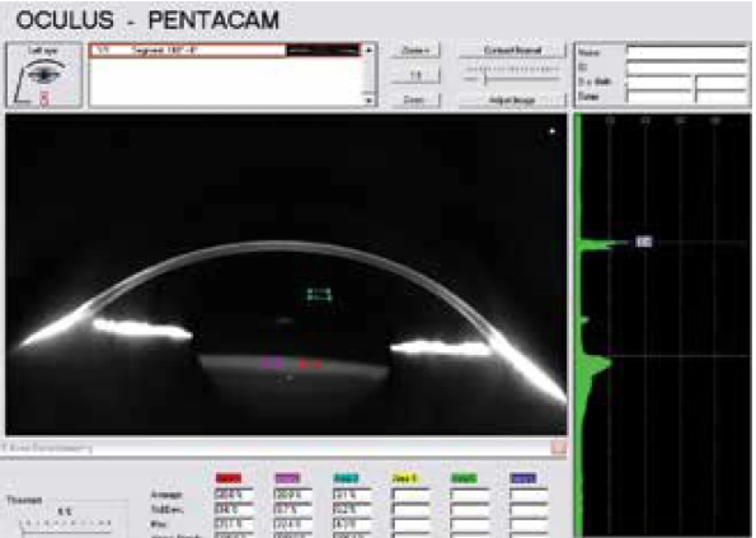Click the left eye indicator icon
This screenshot has height=538, width=756.
point(44,75)
